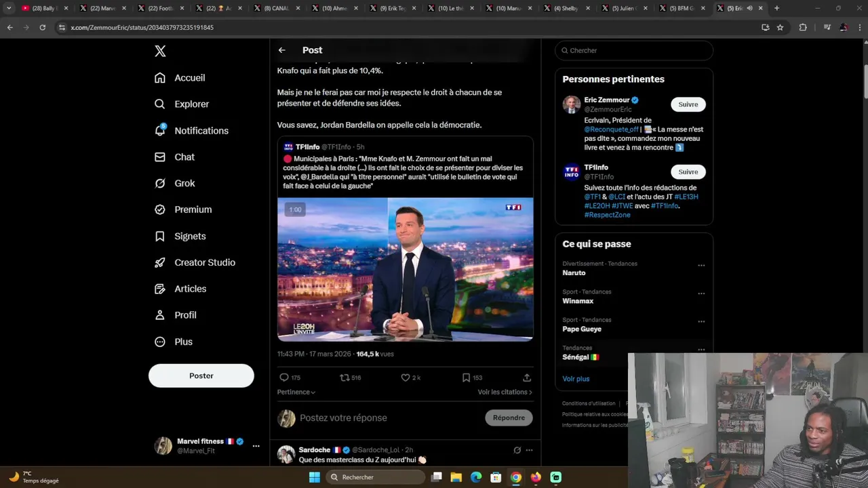Viewport: 868px width, 488px height.
Task: Click the reply icon with 175 comments
Action: point(284,378)
